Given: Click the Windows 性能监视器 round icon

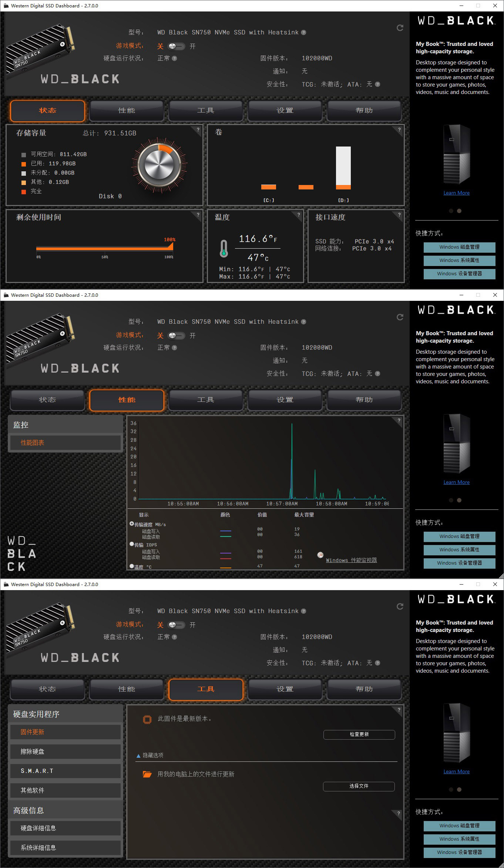Looking at the screenshot, I should click(320, 555).
